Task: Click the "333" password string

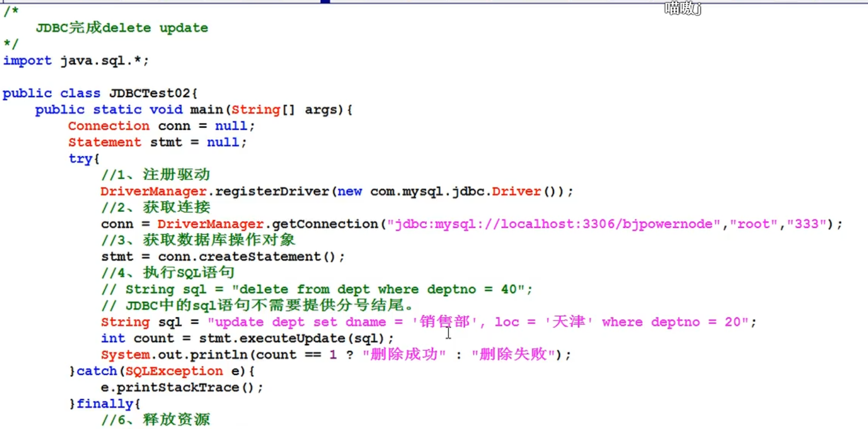Action: 806,224
